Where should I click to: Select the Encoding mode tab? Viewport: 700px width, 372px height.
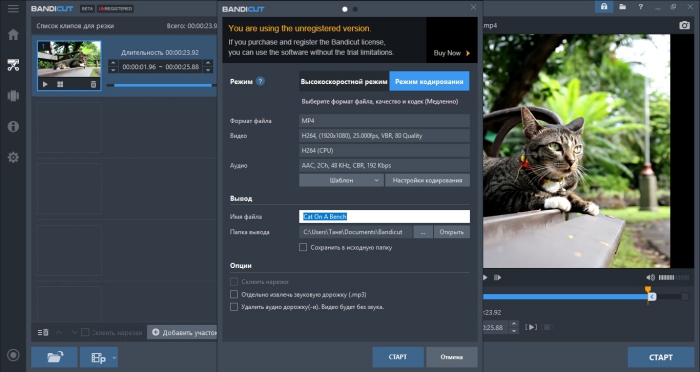click(429, 82)
